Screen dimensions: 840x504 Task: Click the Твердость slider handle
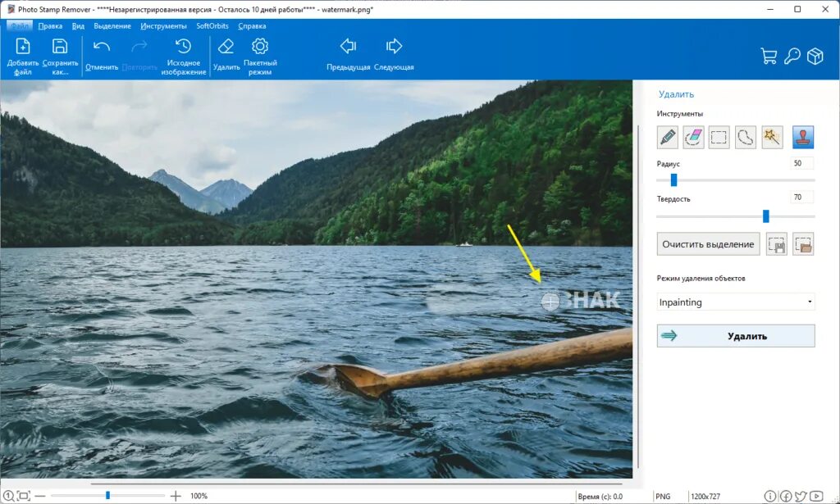point(765,216)
